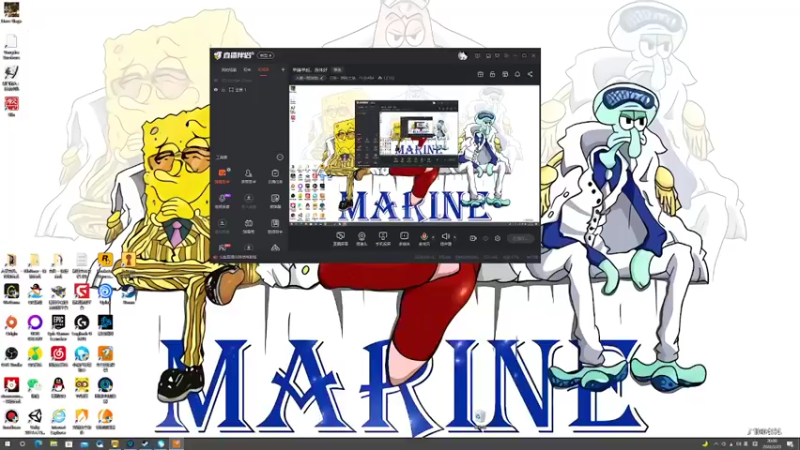Open phone screen casting source button
800x450 pixels.
(x=383, y=238)
